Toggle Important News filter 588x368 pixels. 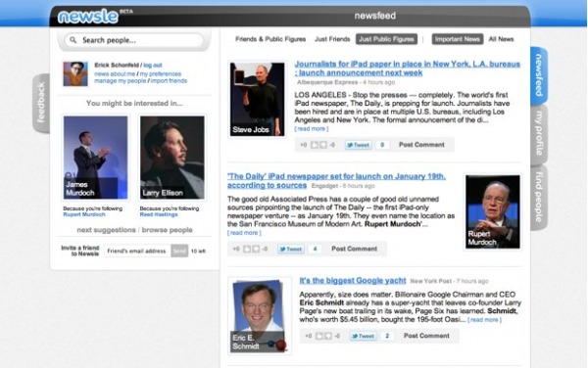[457, 39]
